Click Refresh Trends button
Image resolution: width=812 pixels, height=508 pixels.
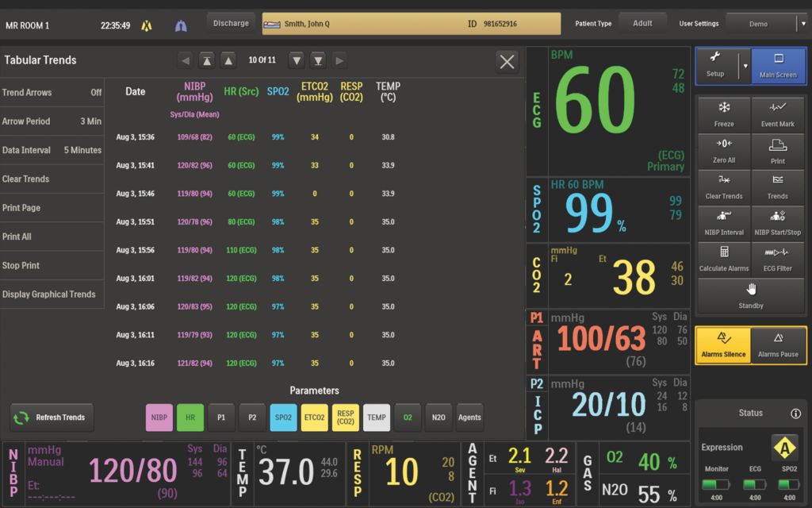coord(52,418)
